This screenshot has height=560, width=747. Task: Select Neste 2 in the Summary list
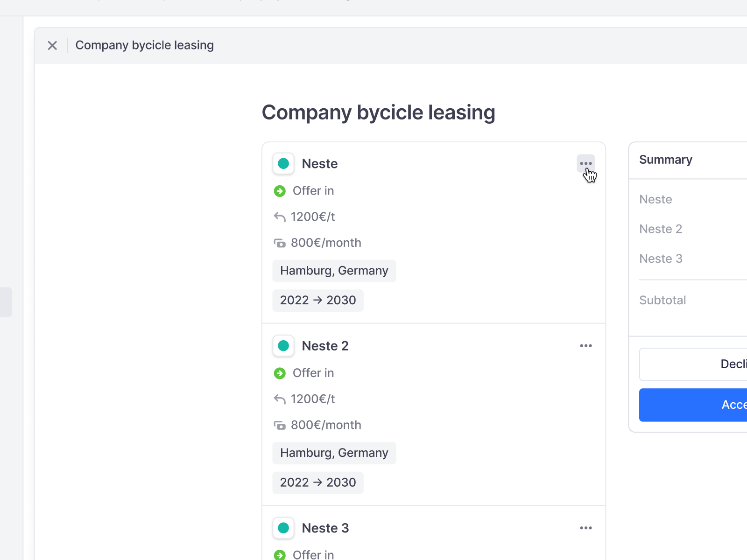(x=660, y=229)
